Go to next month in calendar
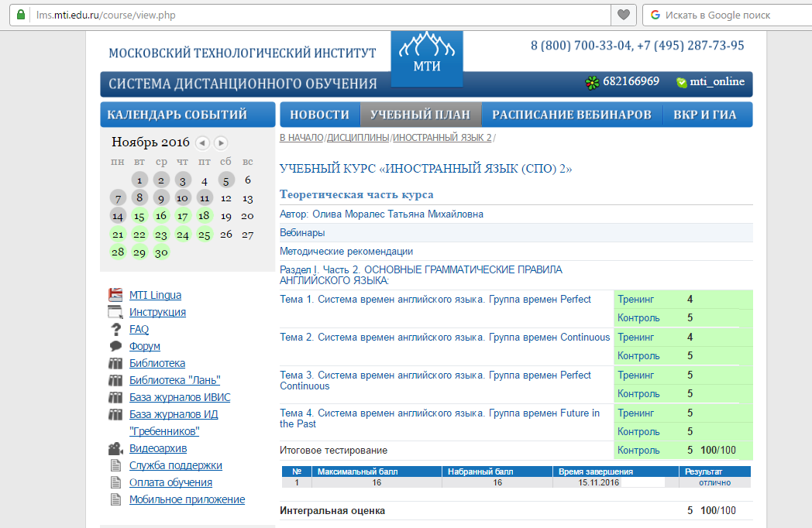 point(221,142)
